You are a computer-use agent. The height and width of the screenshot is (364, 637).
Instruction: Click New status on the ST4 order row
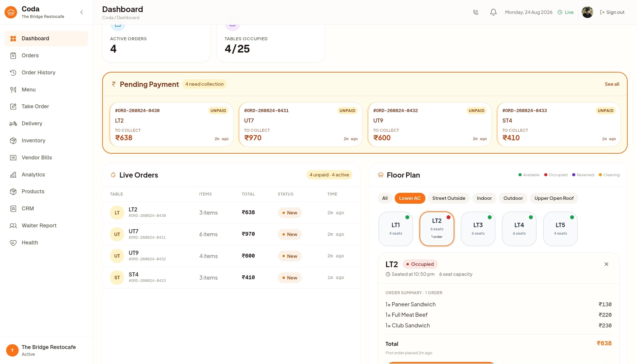290,278
